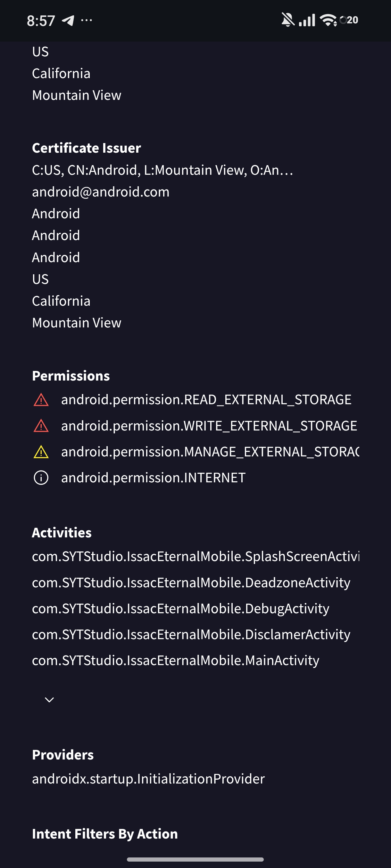The width and height of the screenshot is (391, 868).
Task: Tap the yellow warning icon beside MANAGE_EXTERNAL_STORAGE
Action: 41,452
